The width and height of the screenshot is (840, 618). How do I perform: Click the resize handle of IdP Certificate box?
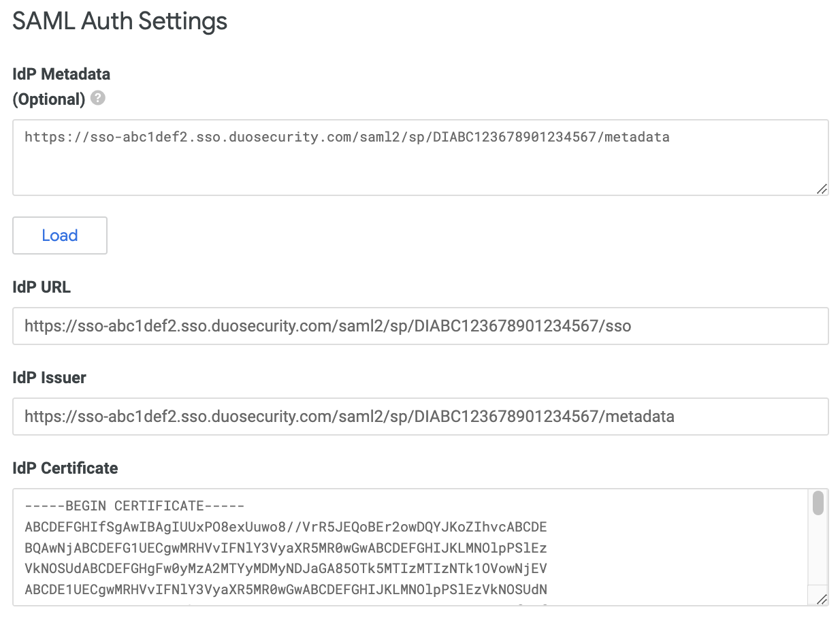click(x=821, y=600)
